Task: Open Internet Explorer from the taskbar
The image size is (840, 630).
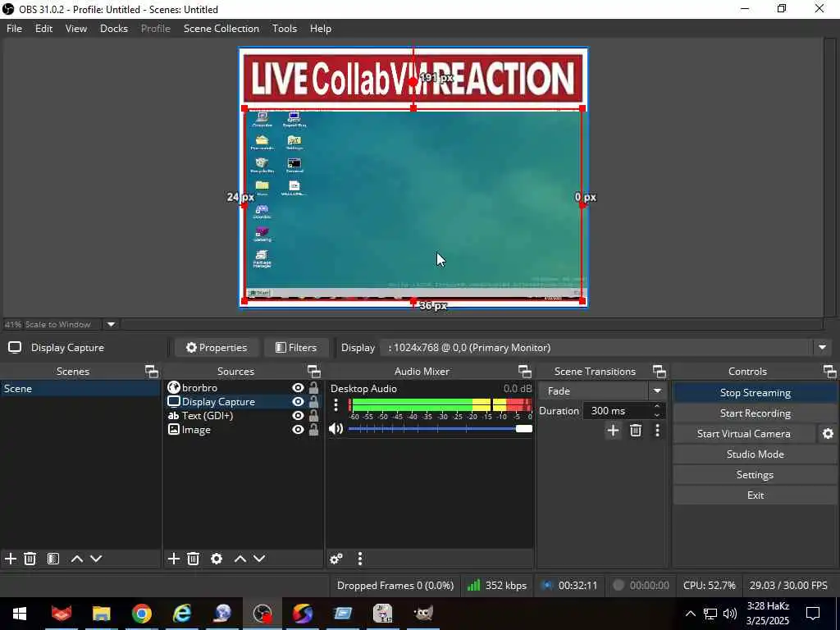Action: point(182,614)
